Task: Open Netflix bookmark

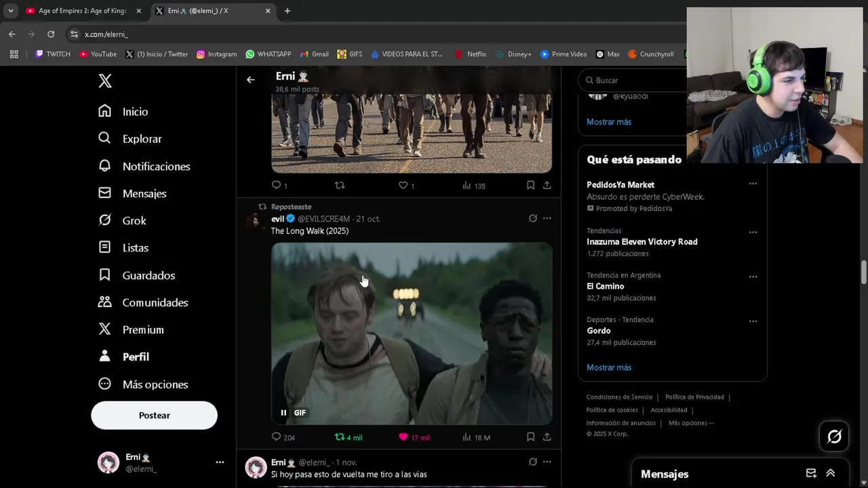Action: [x=471, y=54]
